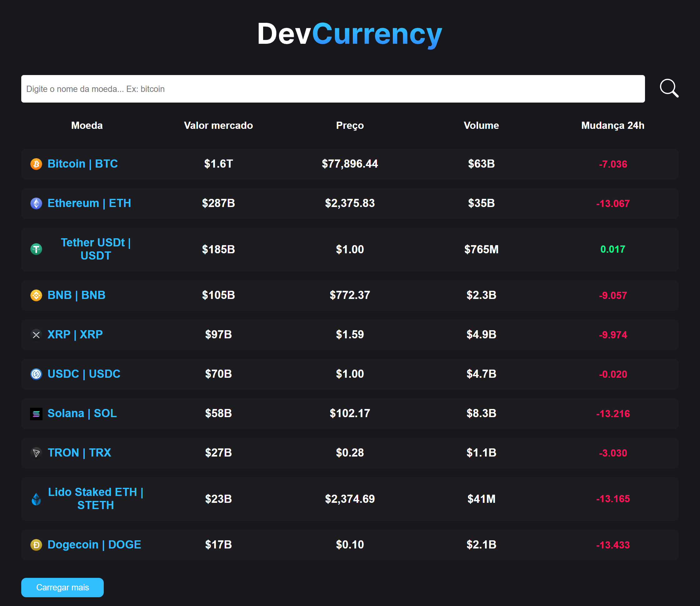Click the Tether USDt coin icon
The width and height of the screenshot is (700, 606).
coord(36,249)
